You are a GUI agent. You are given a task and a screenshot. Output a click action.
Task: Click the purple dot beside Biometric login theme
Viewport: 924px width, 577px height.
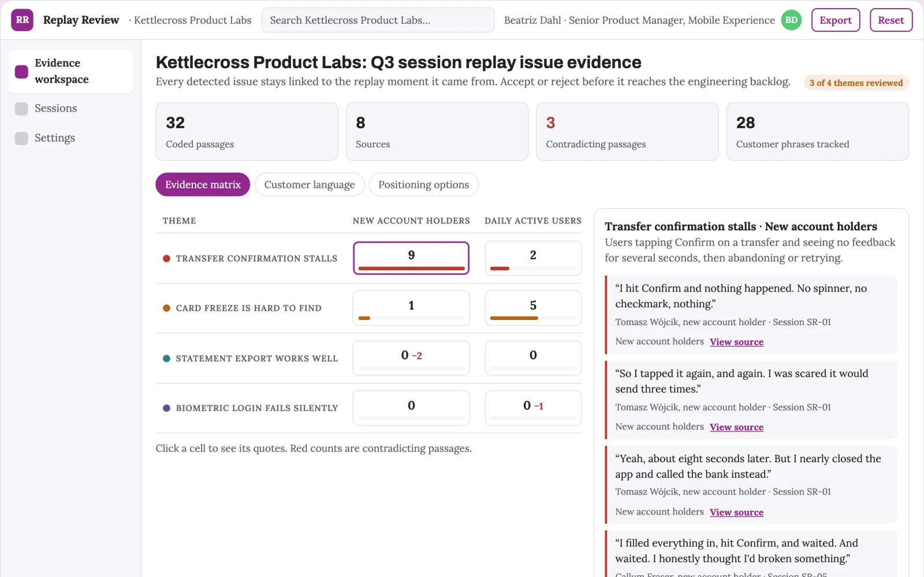coord(166,408)
